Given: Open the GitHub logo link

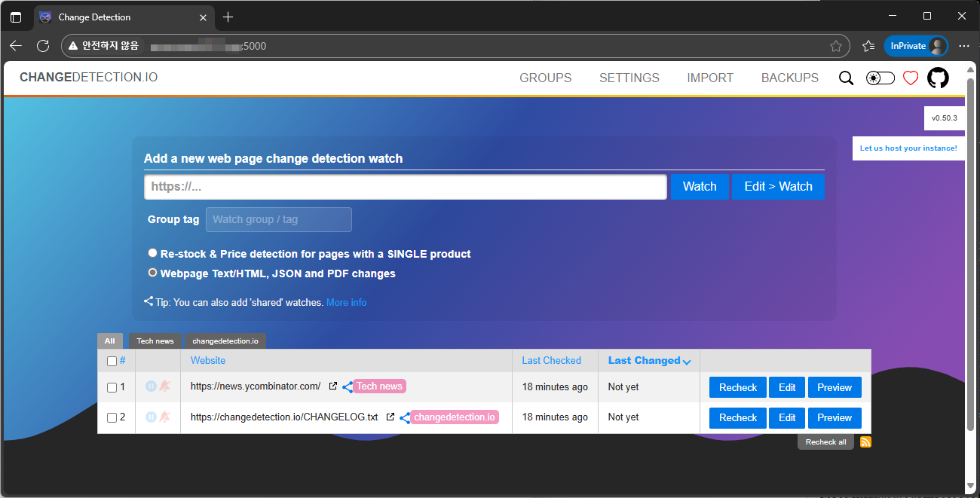Looking at the screenshot, I should [x=938, y=78].
